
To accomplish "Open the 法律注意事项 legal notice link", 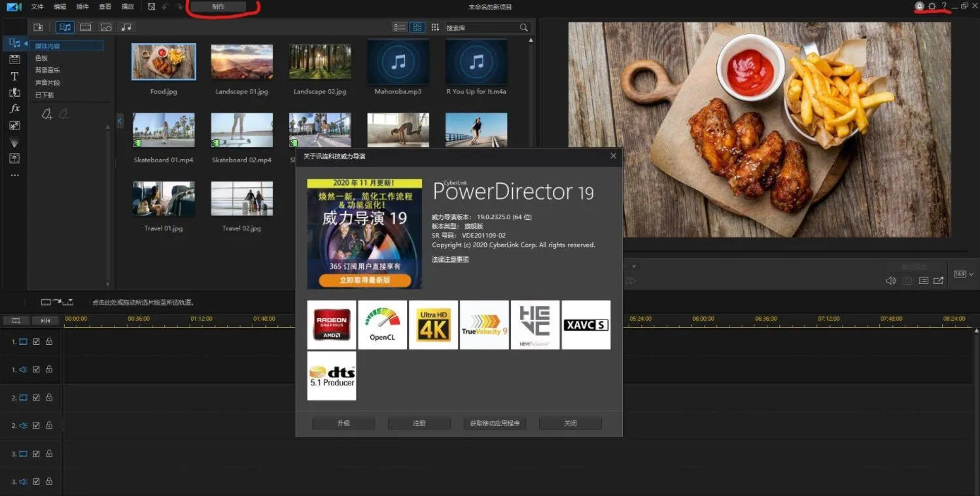I will pos(450,260).
